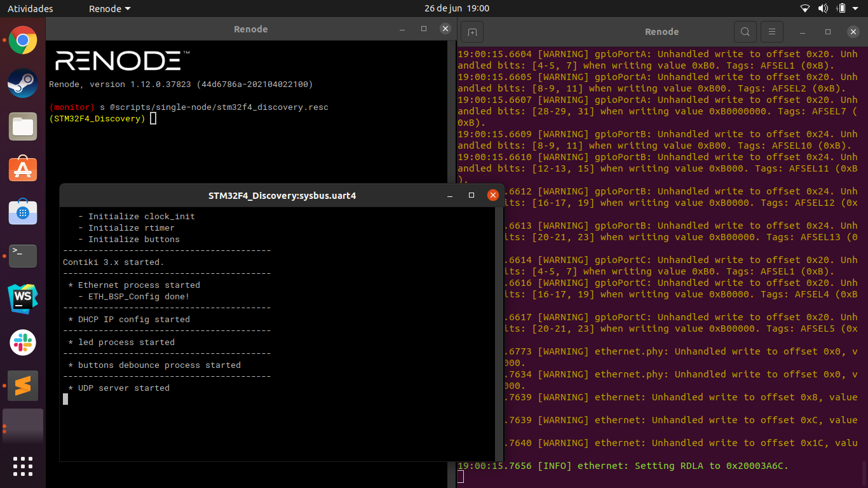Screen dimensions: 868x488
Task: Open Google Chrome from the dock
Action: pyautogui.click(x=23, y=40)
